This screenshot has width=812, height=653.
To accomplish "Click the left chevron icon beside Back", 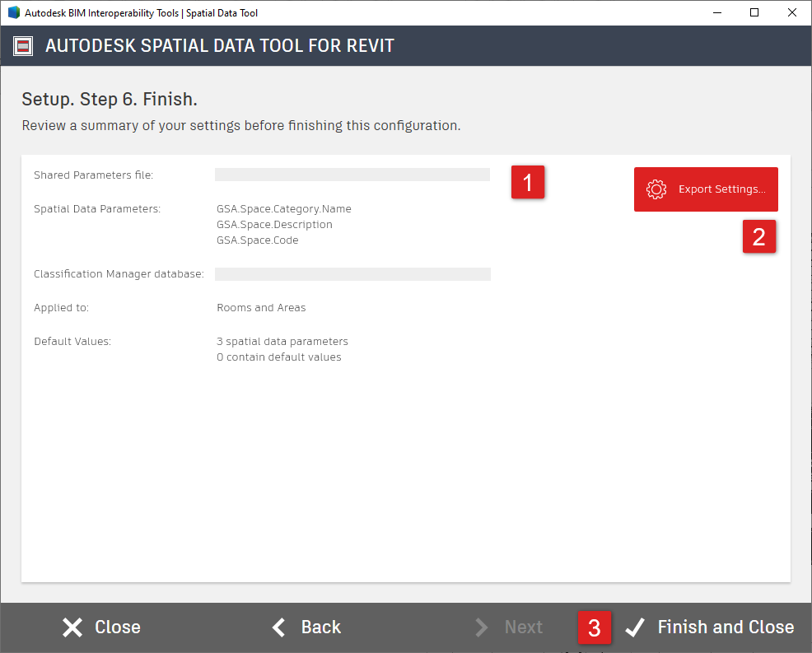I will (x=278, y=627).
